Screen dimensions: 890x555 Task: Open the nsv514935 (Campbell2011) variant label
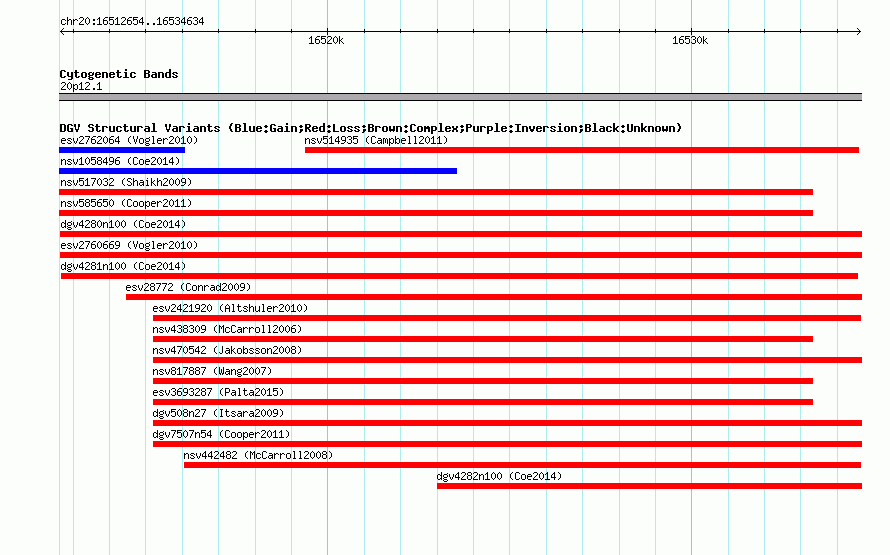[376, 140]
